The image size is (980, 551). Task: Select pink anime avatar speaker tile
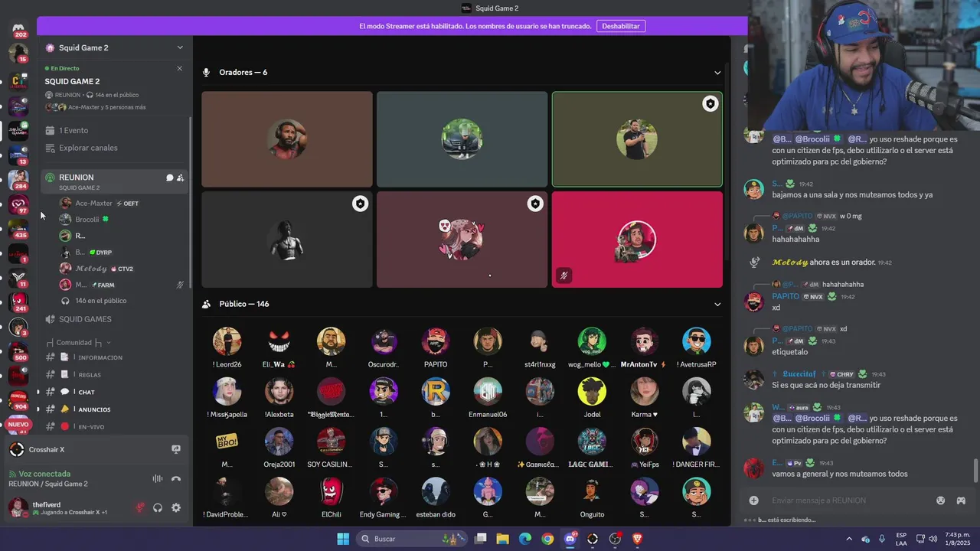coord(462,240)
